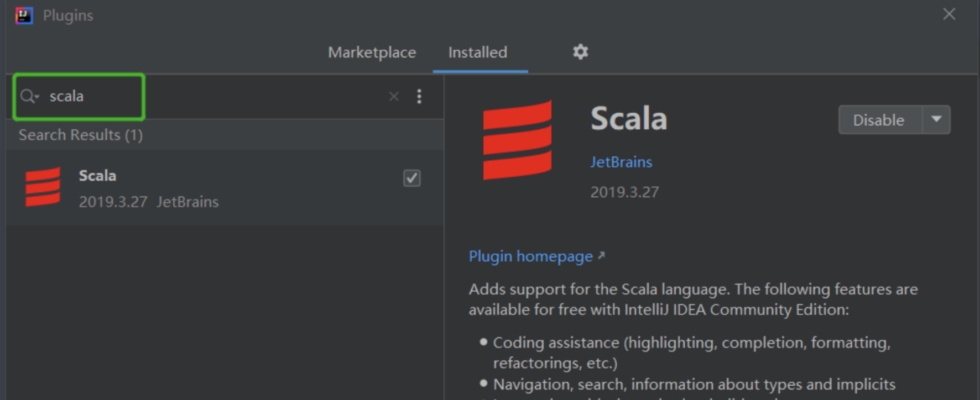This screenshot has height=400, width=980.
Task: Click the small Scala logo in results
Action: [43, 187]
